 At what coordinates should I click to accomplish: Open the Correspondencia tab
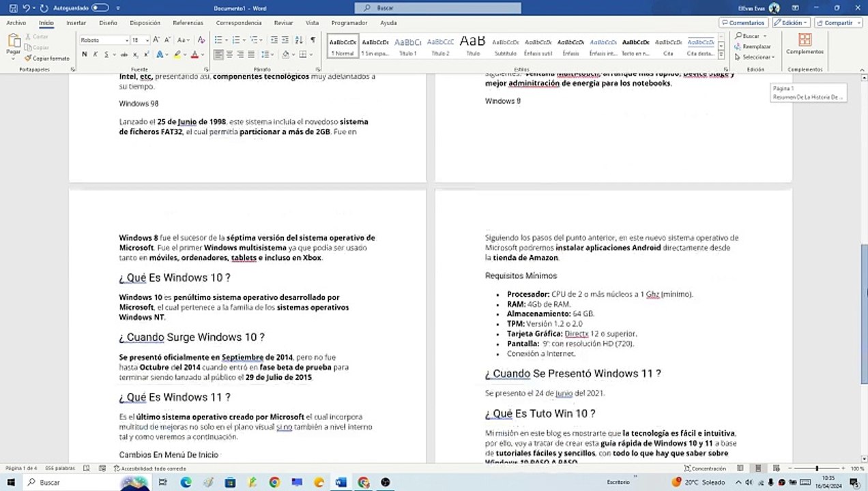coord(239,23)
